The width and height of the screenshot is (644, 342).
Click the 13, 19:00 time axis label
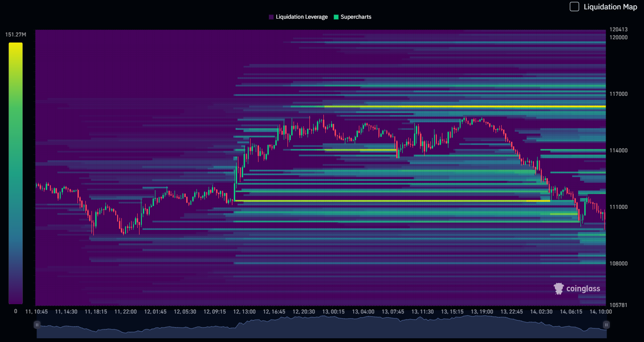483,311
